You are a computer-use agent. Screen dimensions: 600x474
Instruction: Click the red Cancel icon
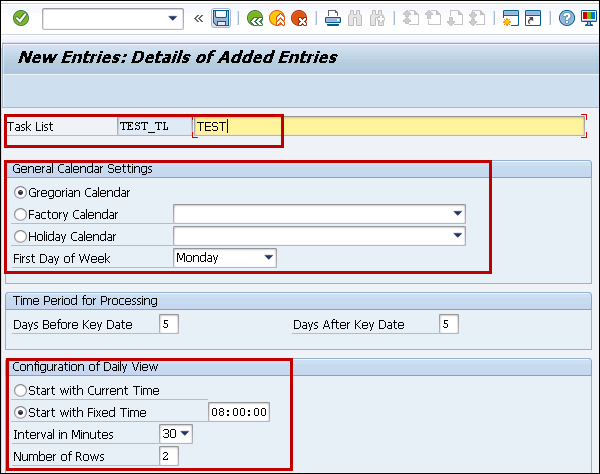point(298,18)
